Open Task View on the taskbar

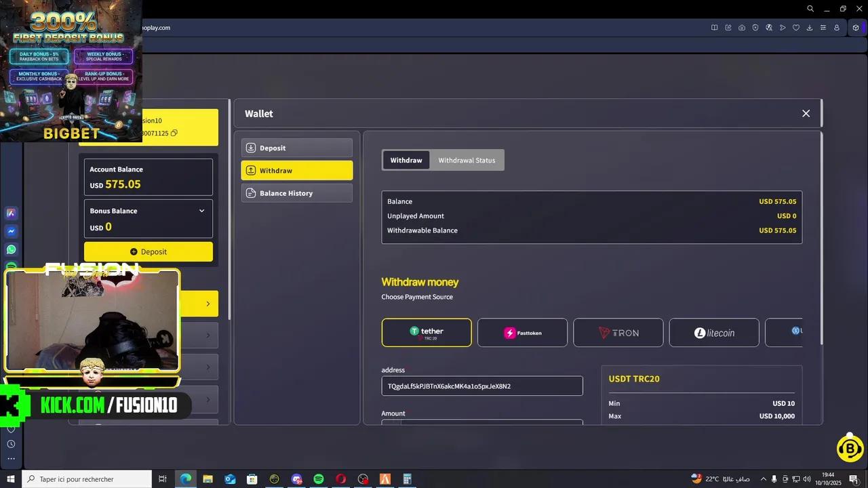tap(163, 479)
